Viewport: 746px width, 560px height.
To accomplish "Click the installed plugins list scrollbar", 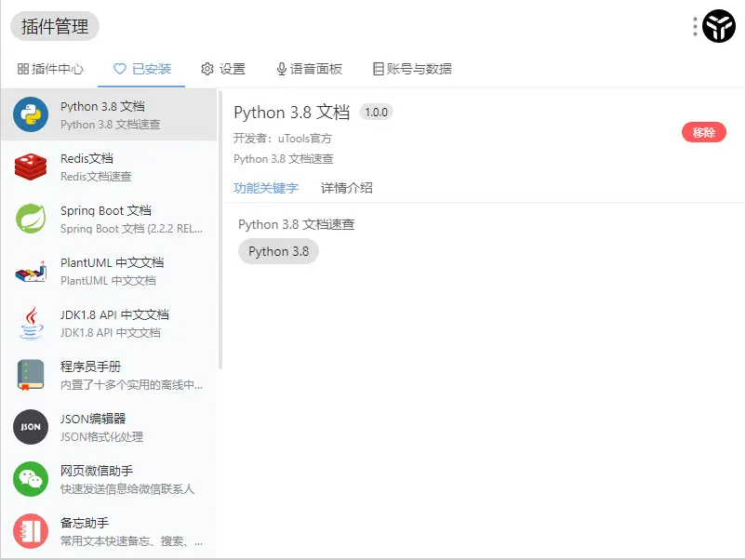I will coord(220,231).
